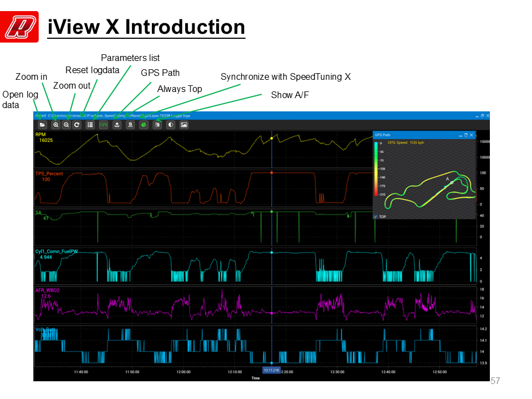Screen dimensions: 532x399
Task: Click the 12:00.00 time axis label
Action: coord(183,372)
